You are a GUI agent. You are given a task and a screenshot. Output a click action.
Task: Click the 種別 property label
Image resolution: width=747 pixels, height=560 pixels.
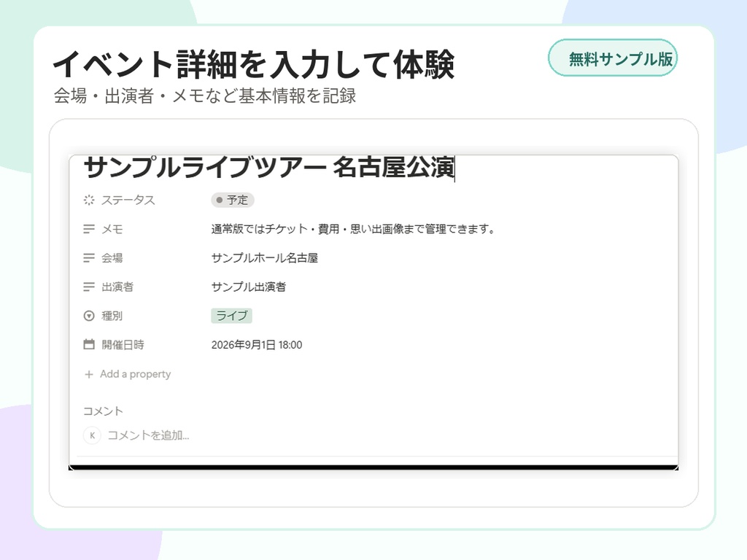tap(112, 316)
